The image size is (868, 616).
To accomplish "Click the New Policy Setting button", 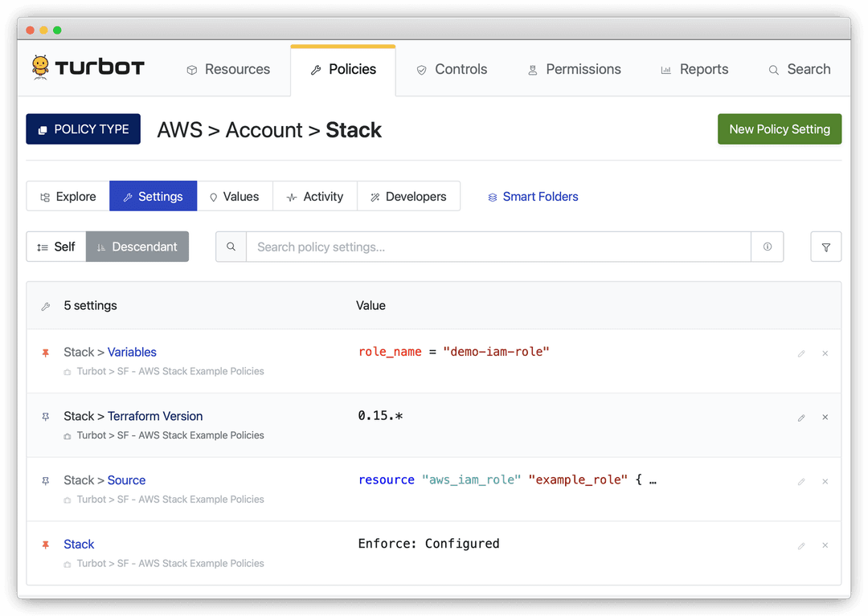I will (780, 129).
